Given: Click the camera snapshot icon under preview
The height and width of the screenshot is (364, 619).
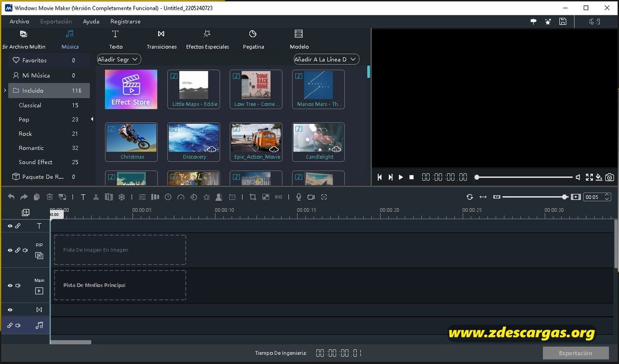Looking at the screenshot, I should 610,177.
